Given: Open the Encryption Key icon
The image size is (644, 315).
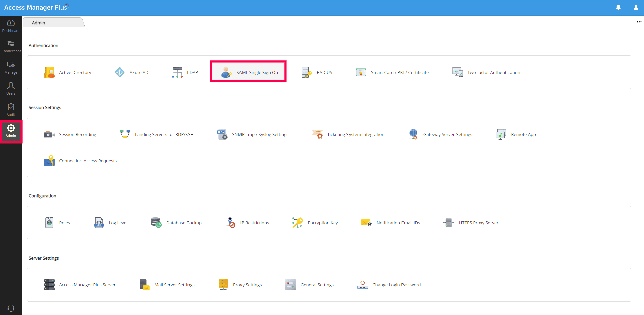Looking at the screenshot, I should click(298, 223).
